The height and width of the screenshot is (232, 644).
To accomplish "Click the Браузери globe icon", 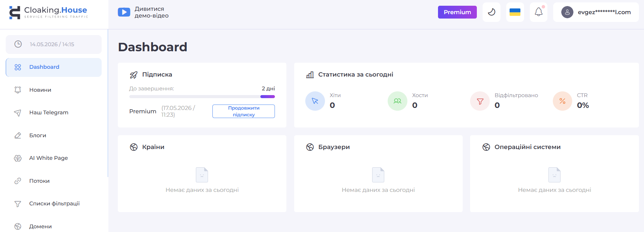I will pos(310,147).
